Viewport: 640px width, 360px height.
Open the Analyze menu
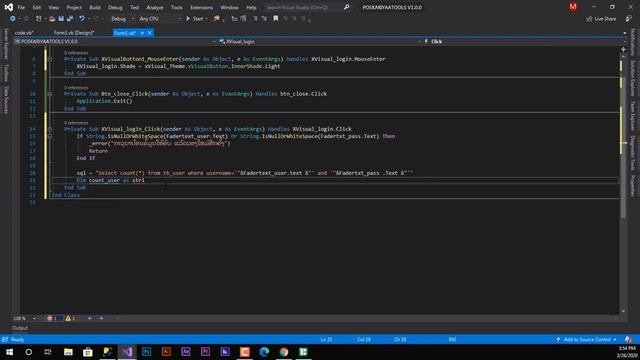[x=155, y=7]
